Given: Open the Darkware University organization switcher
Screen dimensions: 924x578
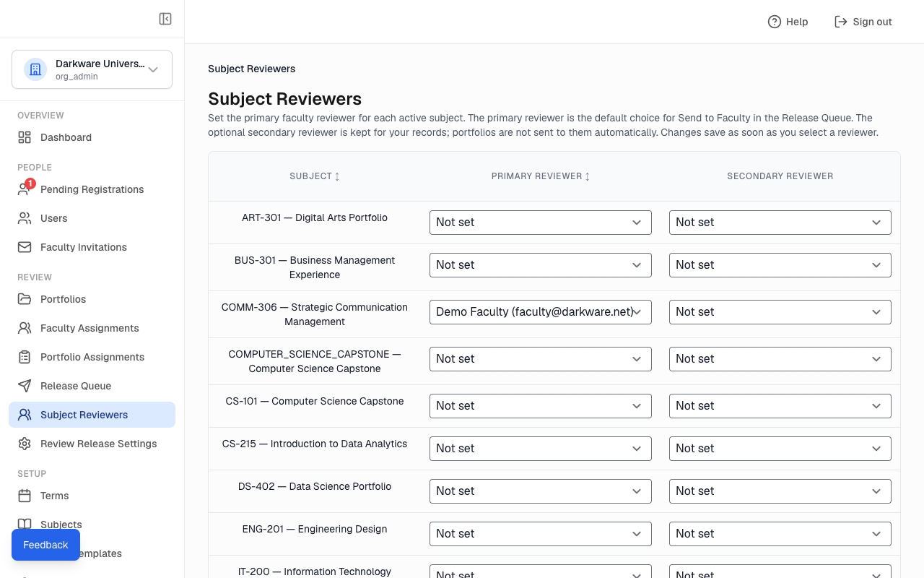Looking at the screenshot, I should (92, 69).
